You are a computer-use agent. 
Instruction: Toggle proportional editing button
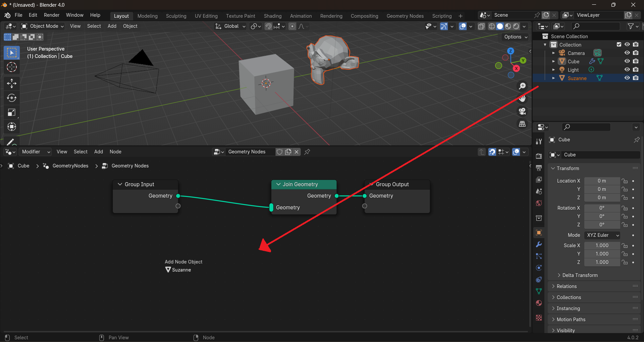pos(292,26)
